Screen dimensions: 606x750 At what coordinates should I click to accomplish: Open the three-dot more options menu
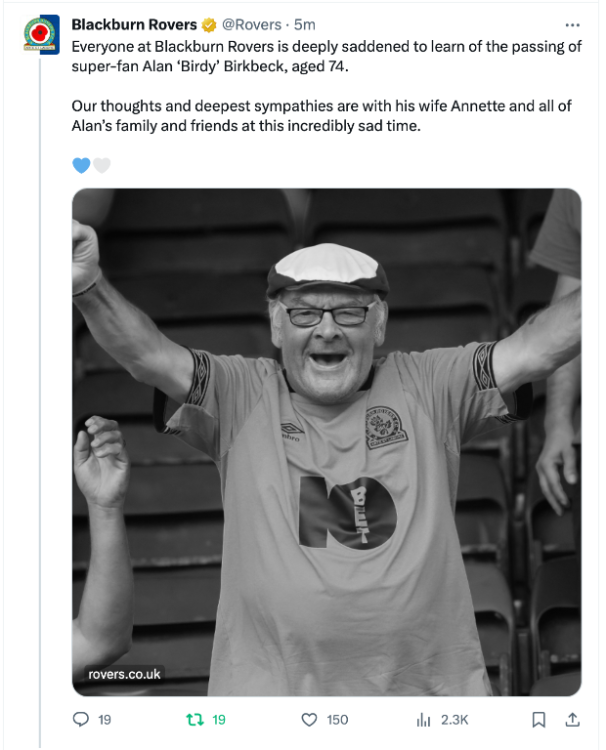(x=572, y=25)
